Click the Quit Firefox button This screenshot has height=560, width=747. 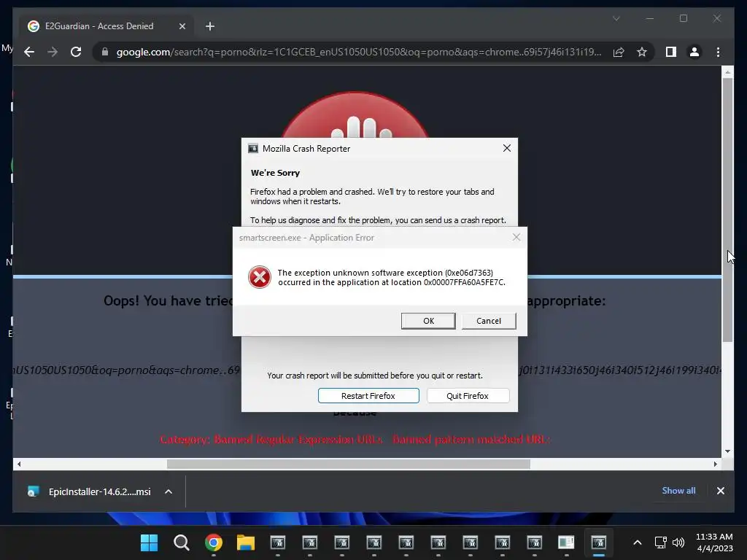(x=468, y=396)
